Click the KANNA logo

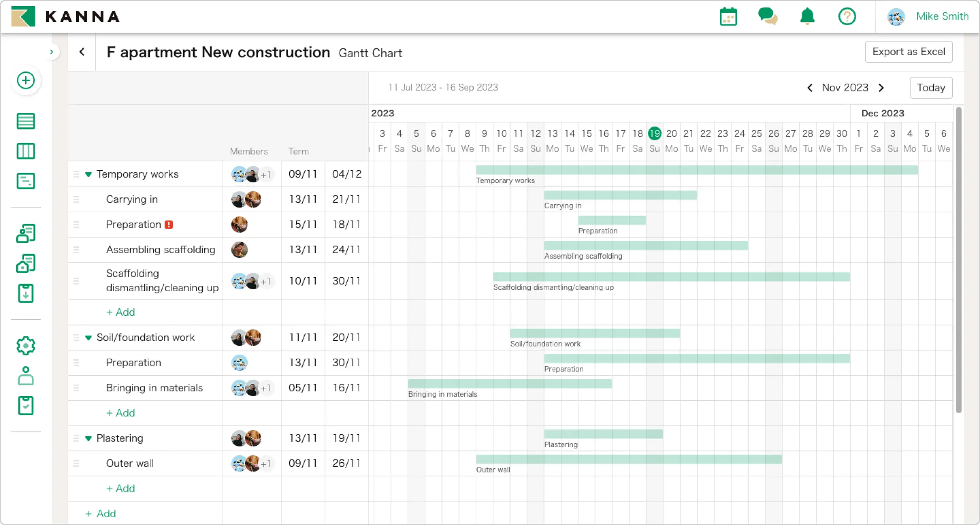65,16
